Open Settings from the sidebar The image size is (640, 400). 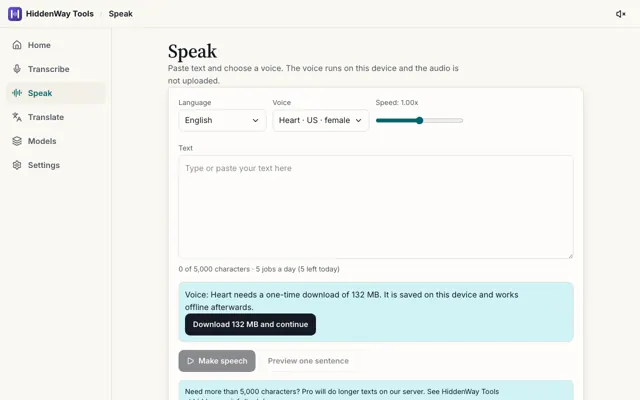click(56, 165)
